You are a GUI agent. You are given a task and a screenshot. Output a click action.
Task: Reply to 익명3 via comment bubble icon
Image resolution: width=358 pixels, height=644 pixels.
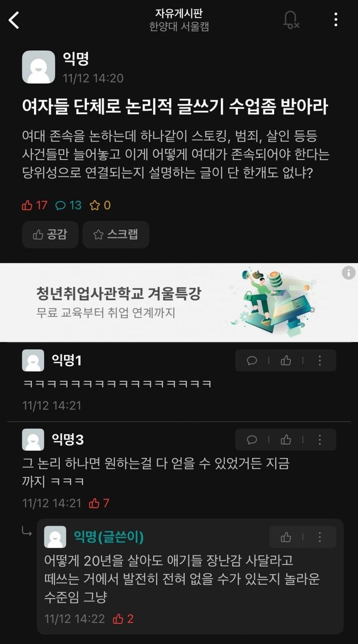[252, 440]
